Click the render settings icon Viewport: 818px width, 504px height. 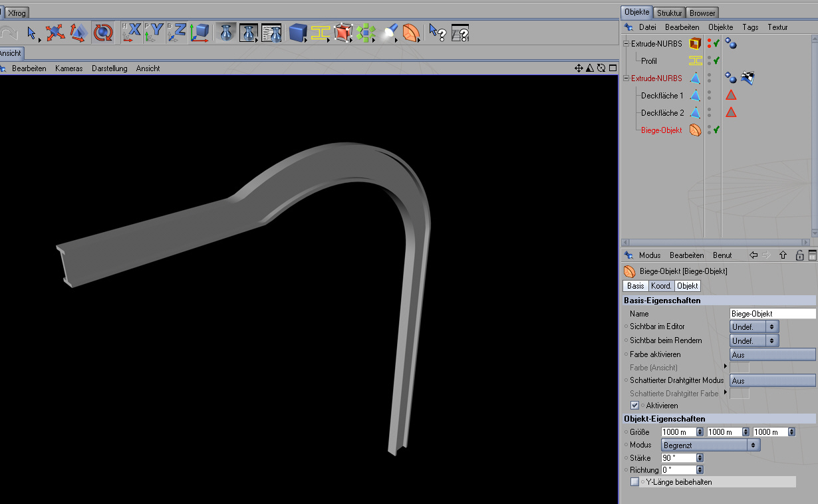point(271,32)
